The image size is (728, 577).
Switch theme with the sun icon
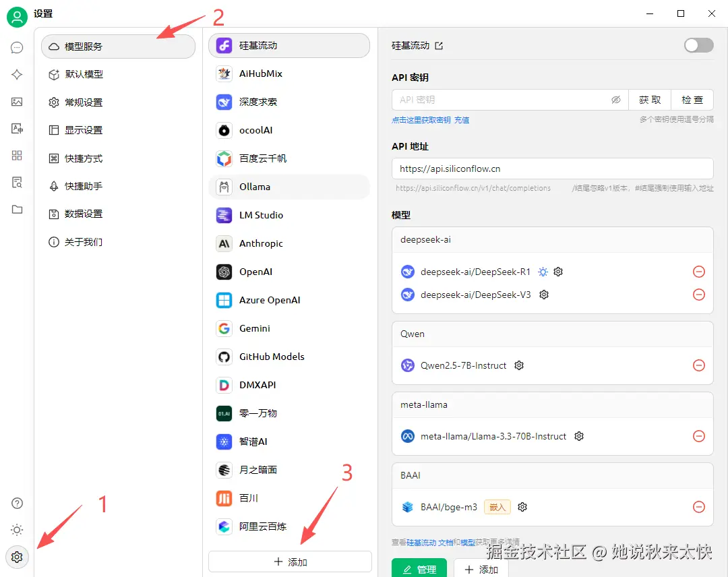point(17,530)
